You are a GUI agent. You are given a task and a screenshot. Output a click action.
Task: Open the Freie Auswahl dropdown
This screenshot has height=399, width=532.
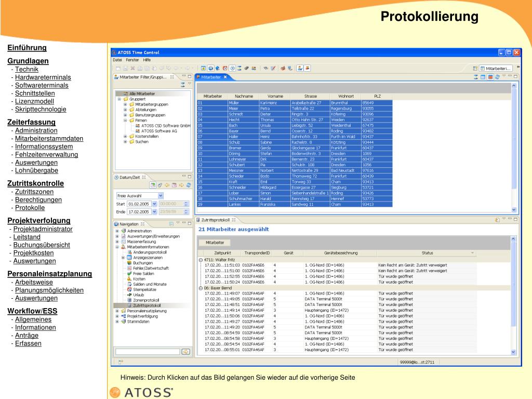(x=161, y=196)
